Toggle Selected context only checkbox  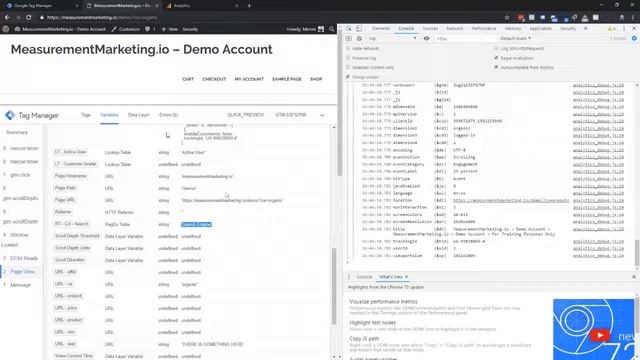point(348,67)
